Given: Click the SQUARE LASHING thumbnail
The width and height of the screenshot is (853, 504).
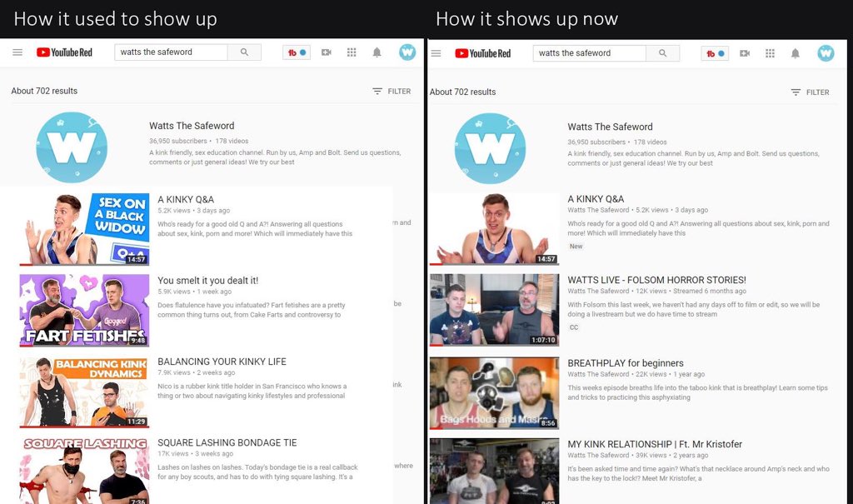Looking at the screenshot, I should (x=84, y=470).
